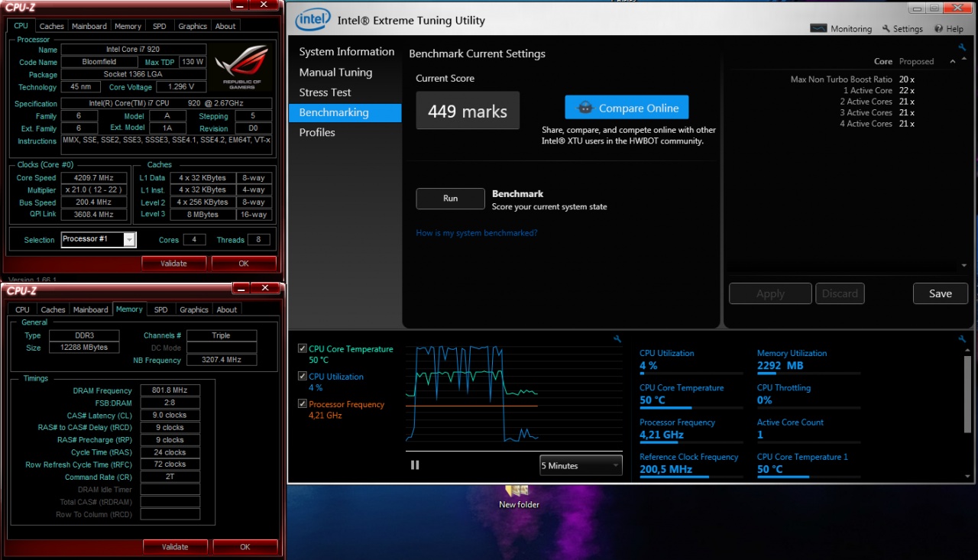The width and height of the screenshot is (978, 560).
Task: Click the DRAM Frequency 801.8 MHz field
Action: (x=170, y=390)
